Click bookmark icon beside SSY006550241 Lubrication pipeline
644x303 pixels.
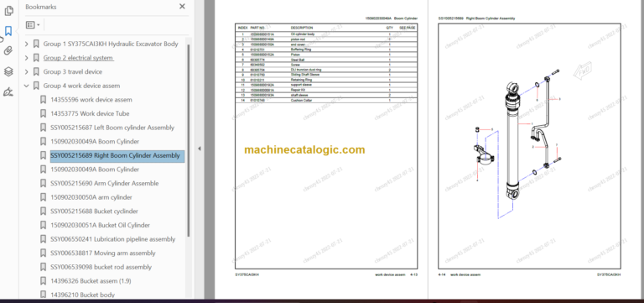click(43, 239)
